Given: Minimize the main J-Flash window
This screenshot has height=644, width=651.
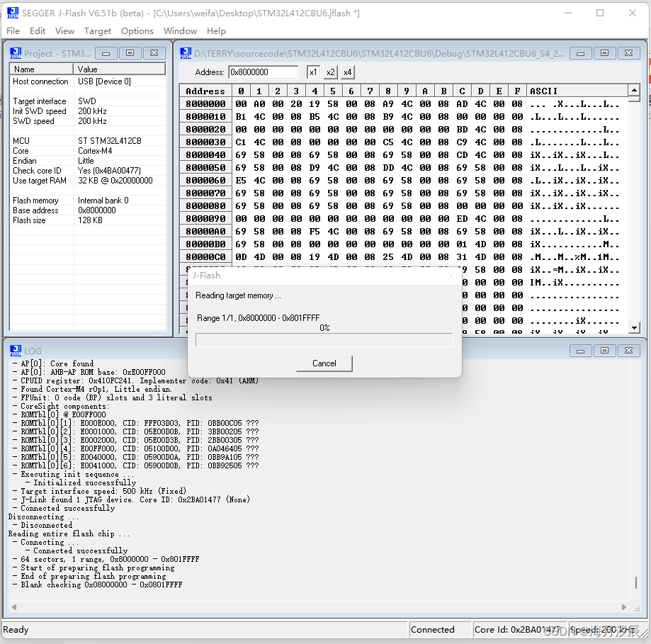Looking at the screenshot, I should click(568, 13).
